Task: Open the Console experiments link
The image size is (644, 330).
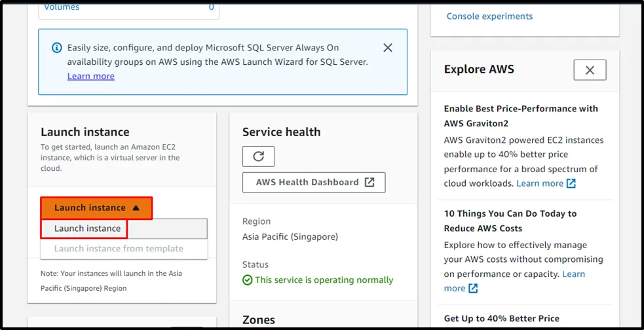Action: 489,16
